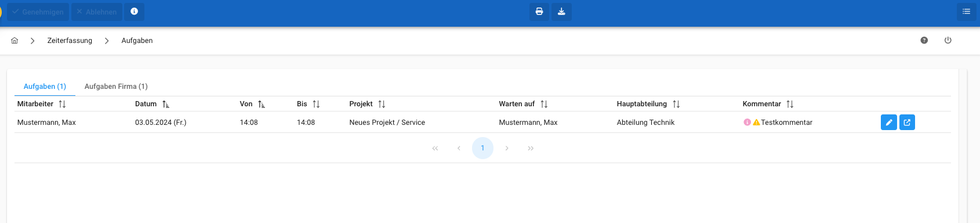Go to home via breadcrumb house icon
Image resolution: width=980 pixels, height=223 pixels.
click(x=14, y=41)
